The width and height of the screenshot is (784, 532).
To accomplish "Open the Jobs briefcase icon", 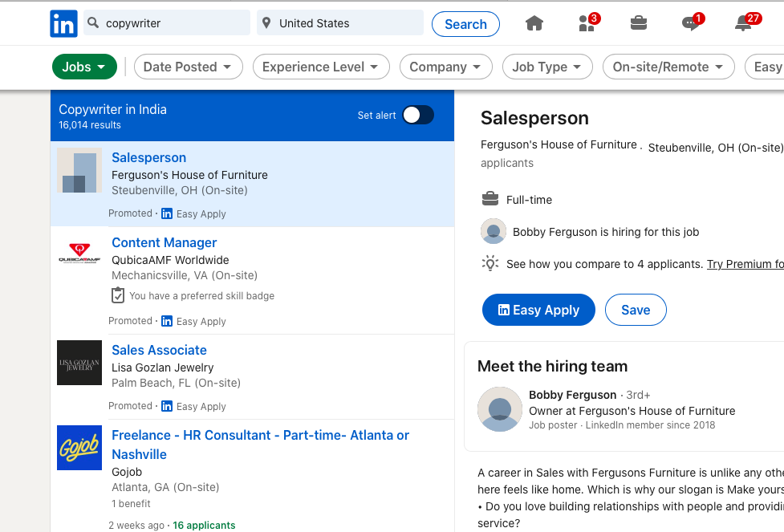I will (639, 23).
